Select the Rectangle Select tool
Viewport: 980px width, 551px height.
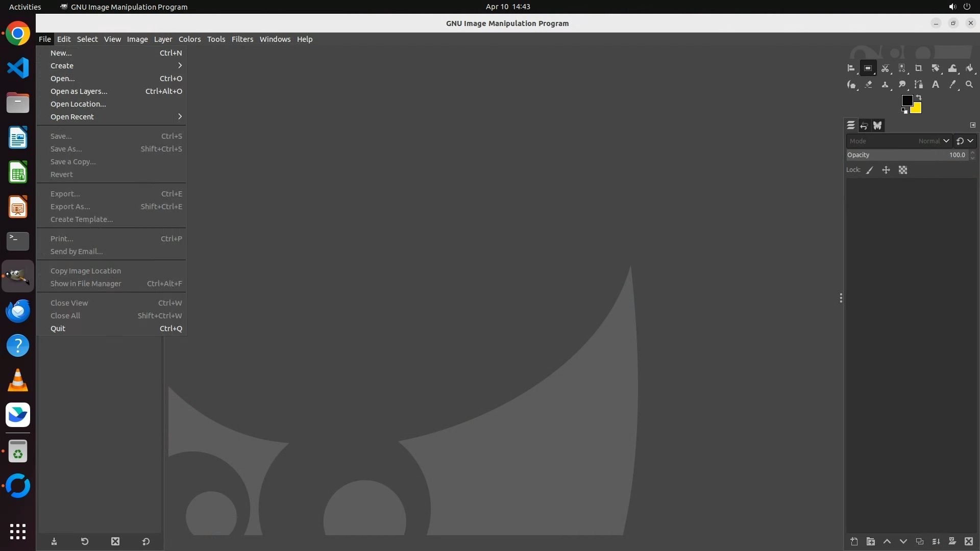point(868,68)
